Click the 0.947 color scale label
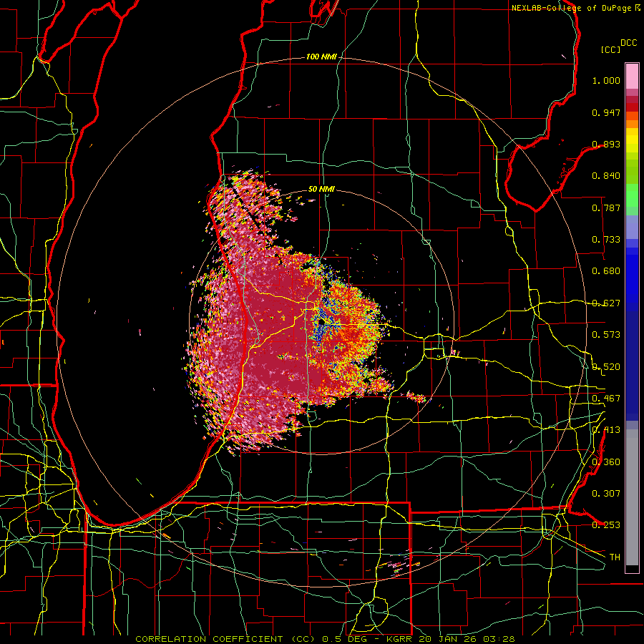Viewport: 644px width, 644px height. click(x=606, y=112)
